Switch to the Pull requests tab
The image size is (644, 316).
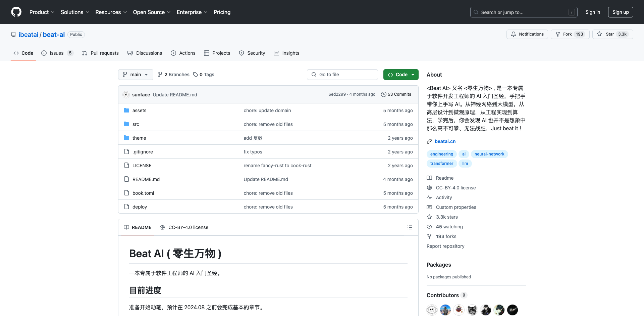click(x=100, y=53)
